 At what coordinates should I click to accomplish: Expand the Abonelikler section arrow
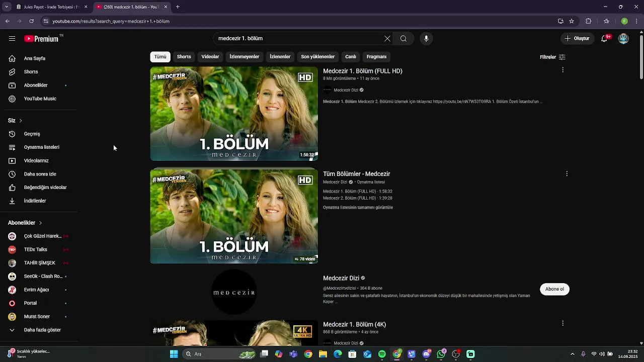click(40, 223)
